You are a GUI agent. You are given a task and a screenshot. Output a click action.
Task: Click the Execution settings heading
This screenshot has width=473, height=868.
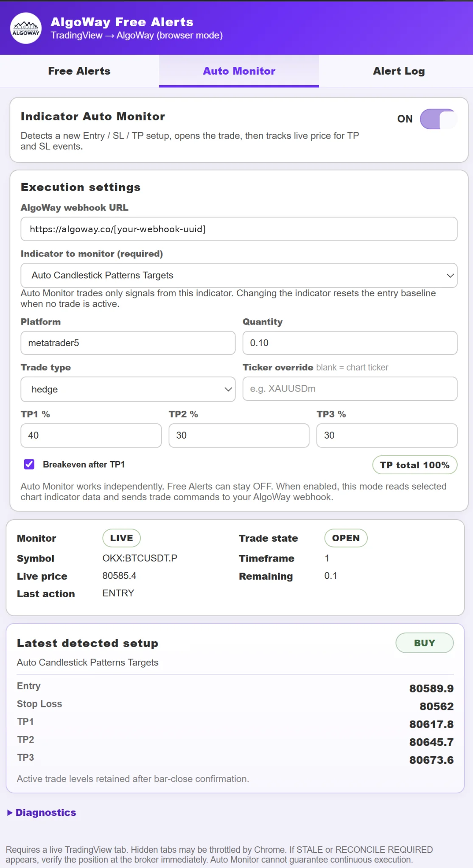click(x=81, y=187)
